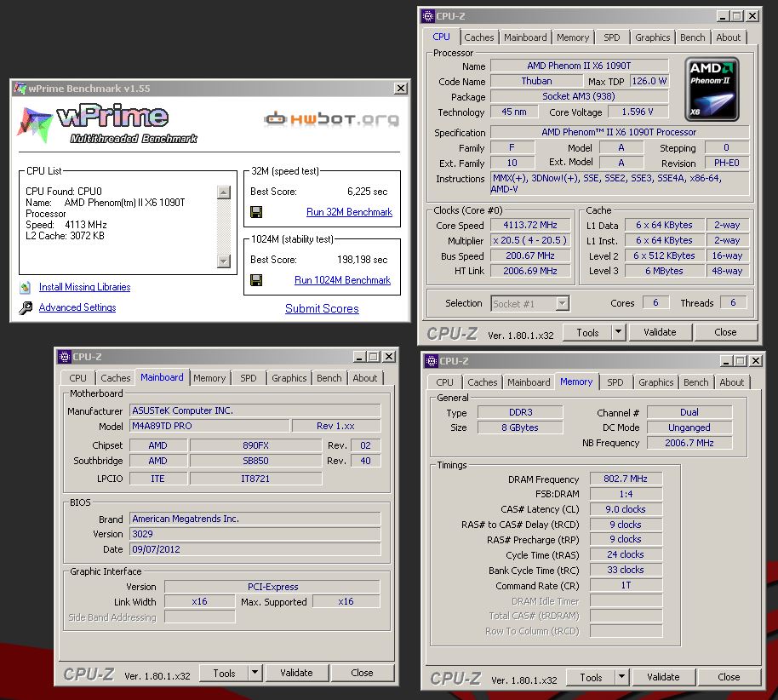Run the 32M Benchmark
This screenshot has width=778, height=700.
tap(349, 212)
